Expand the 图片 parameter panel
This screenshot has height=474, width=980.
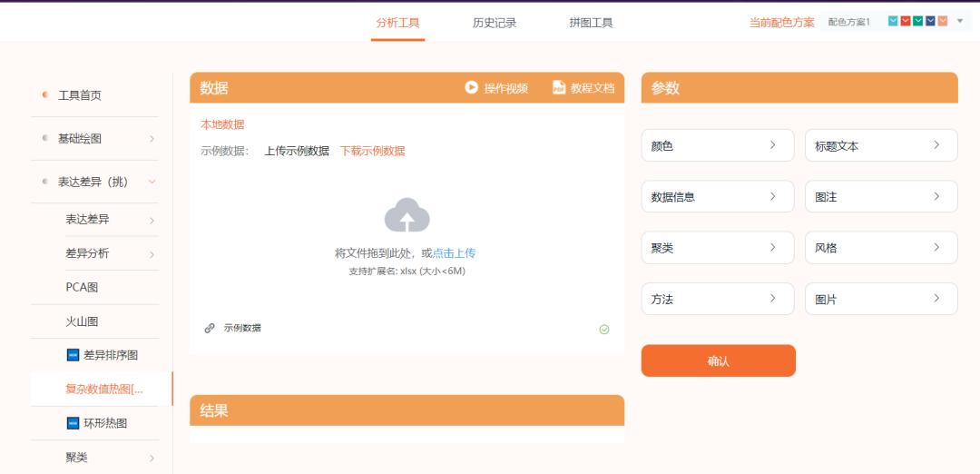(881, 299)
